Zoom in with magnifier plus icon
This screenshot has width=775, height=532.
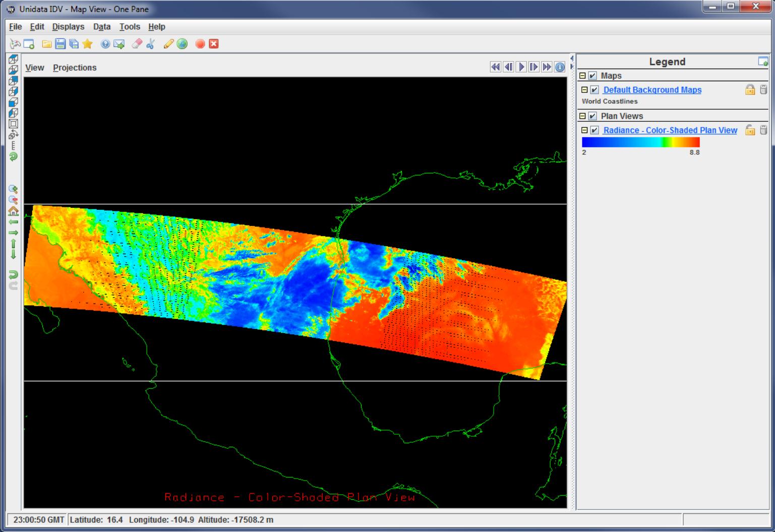[14, 189]
